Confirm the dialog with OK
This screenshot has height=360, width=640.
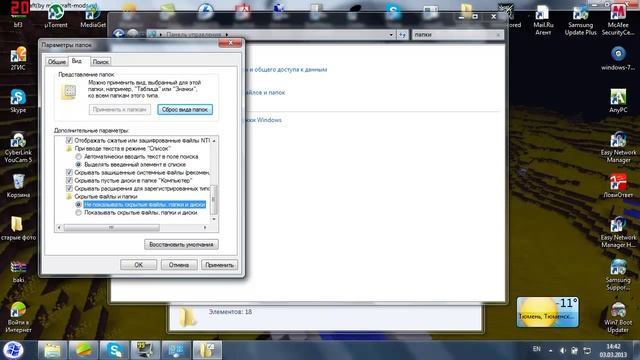tap(138, 265)
